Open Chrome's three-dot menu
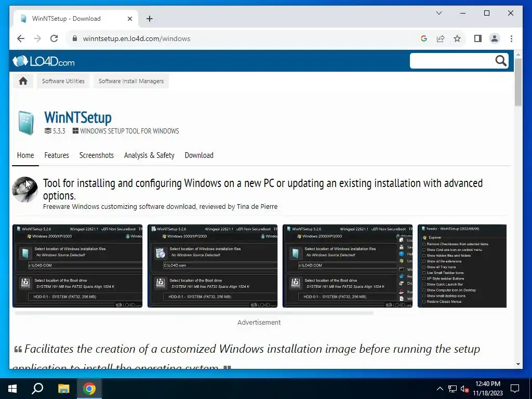The width and height of the screenshot is (532, 399). [511, 38]
